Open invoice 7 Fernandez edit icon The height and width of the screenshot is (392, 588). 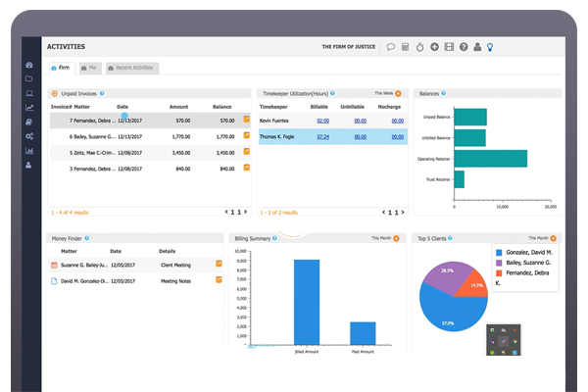click(246, 119)
